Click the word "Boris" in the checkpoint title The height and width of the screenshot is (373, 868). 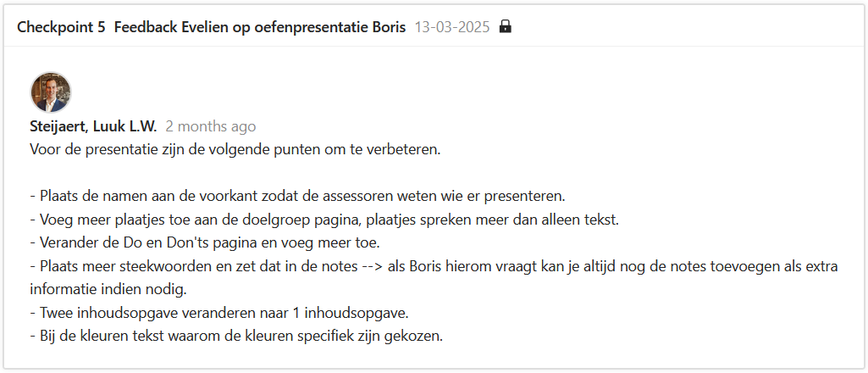[x=386, y=26]
